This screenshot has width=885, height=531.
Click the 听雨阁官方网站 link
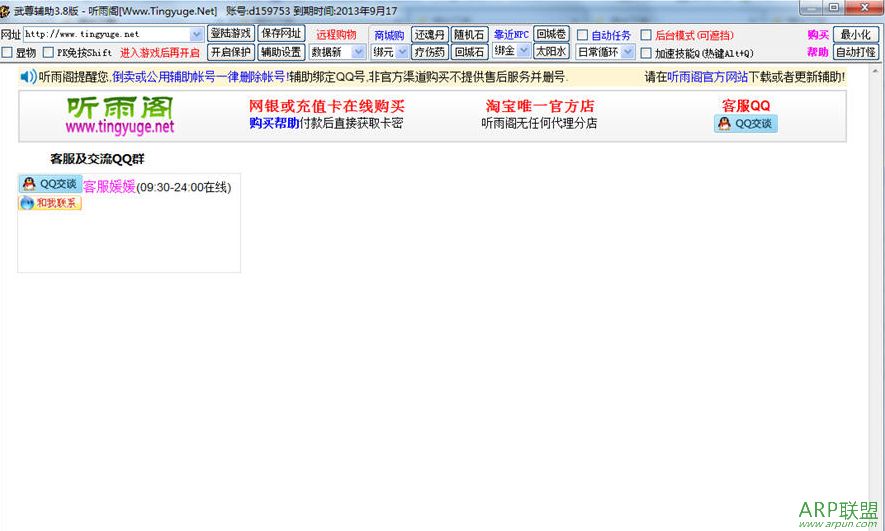click(707, 76)
